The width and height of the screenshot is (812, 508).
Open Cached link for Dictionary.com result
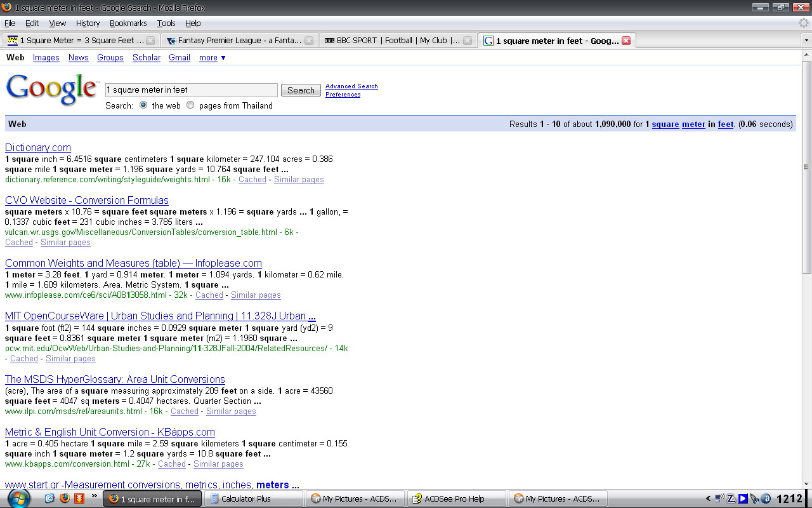[x=252, y=180]
